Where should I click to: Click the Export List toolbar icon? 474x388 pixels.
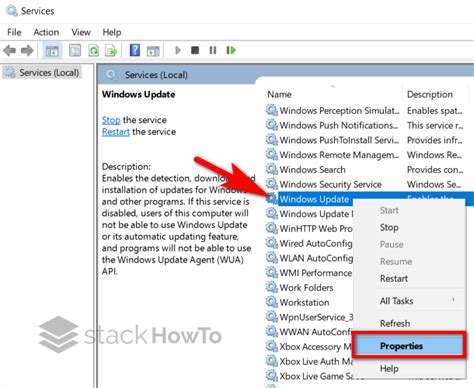111,51
